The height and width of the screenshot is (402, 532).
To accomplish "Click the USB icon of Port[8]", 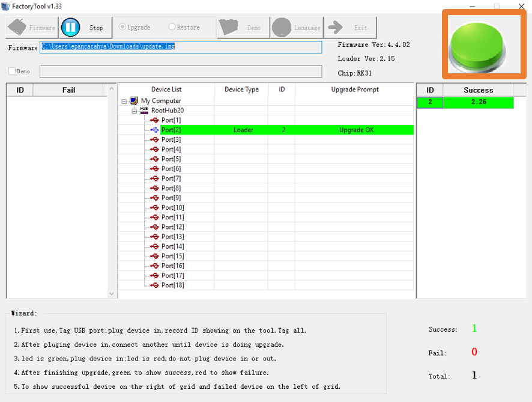I will [x=154, y=188].
